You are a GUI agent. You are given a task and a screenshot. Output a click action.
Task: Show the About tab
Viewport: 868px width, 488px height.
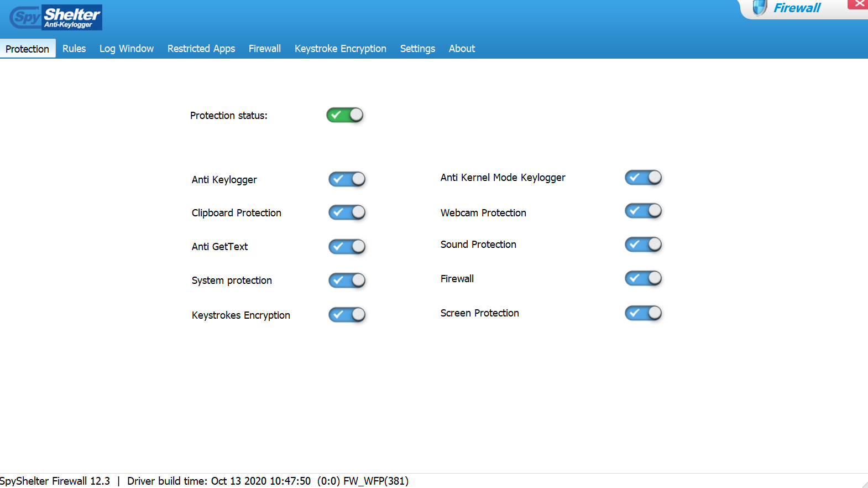tap(462, 49)
